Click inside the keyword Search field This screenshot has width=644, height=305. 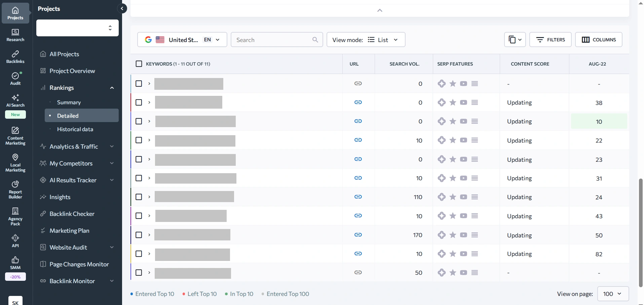click(277, 40)
